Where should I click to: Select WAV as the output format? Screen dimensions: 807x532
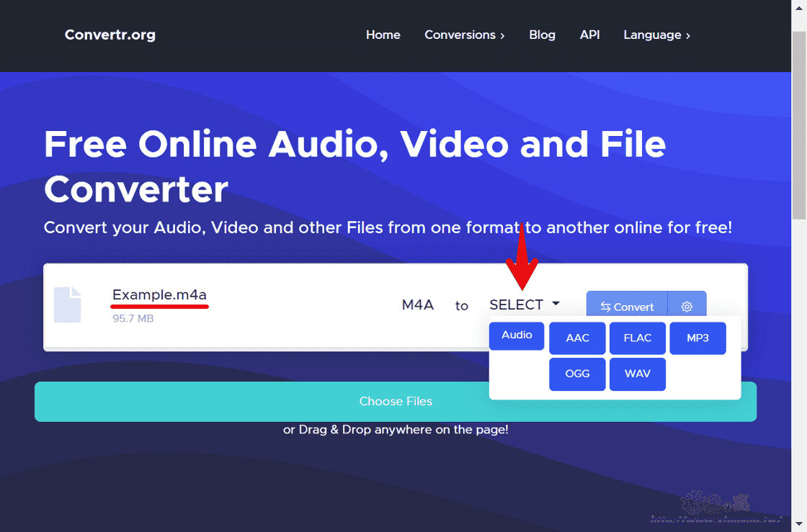point(637,374)
